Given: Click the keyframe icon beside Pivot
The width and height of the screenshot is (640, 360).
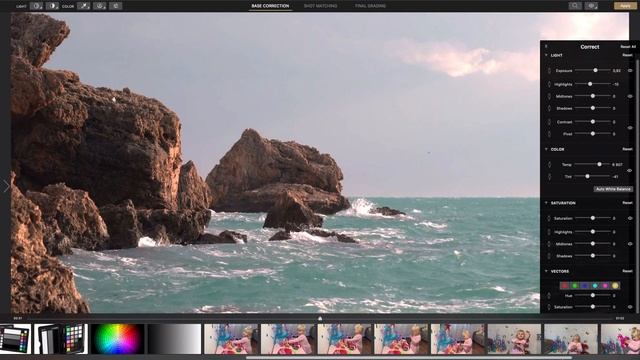Looking at the screenshot, I should pos(549,134).
